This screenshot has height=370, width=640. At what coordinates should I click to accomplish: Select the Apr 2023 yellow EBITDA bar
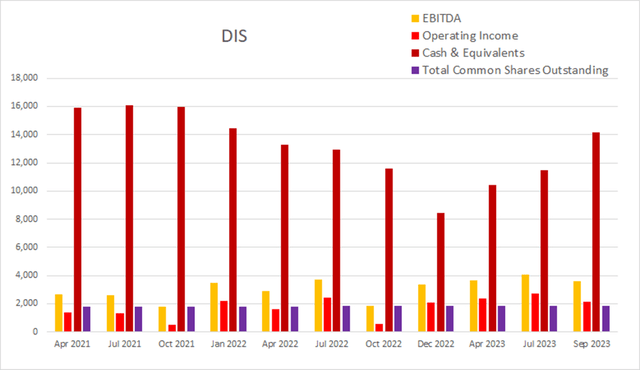pos(474,306)
